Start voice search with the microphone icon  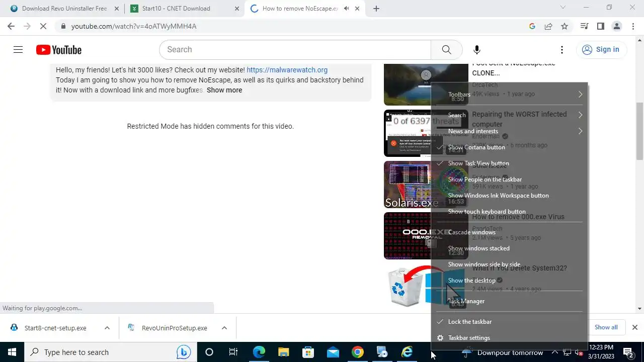(477, 49)
